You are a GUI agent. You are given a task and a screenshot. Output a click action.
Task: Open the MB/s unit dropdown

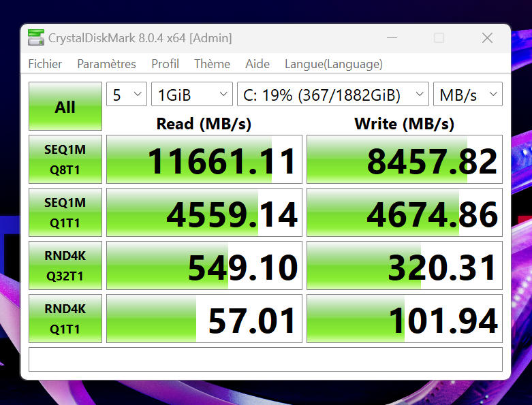[x=468, y=94]
